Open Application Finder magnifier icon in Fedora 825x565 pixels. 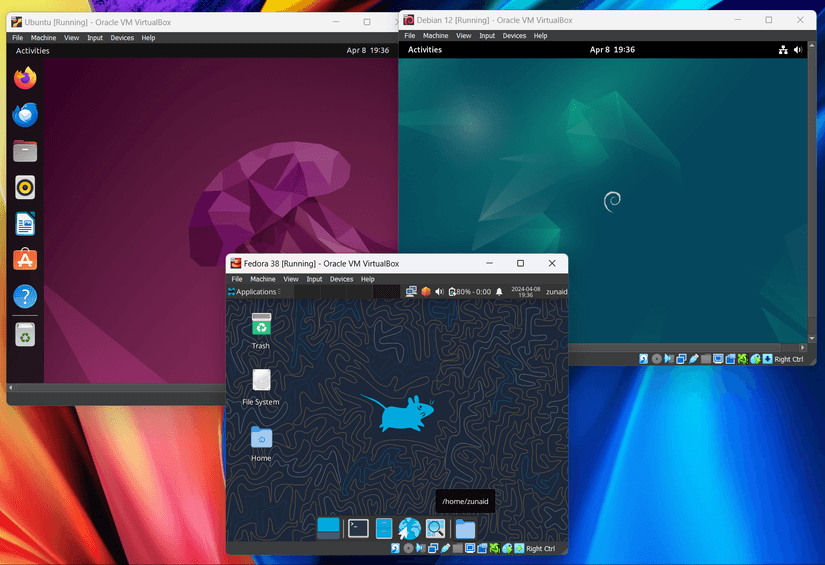pos(435,529)
